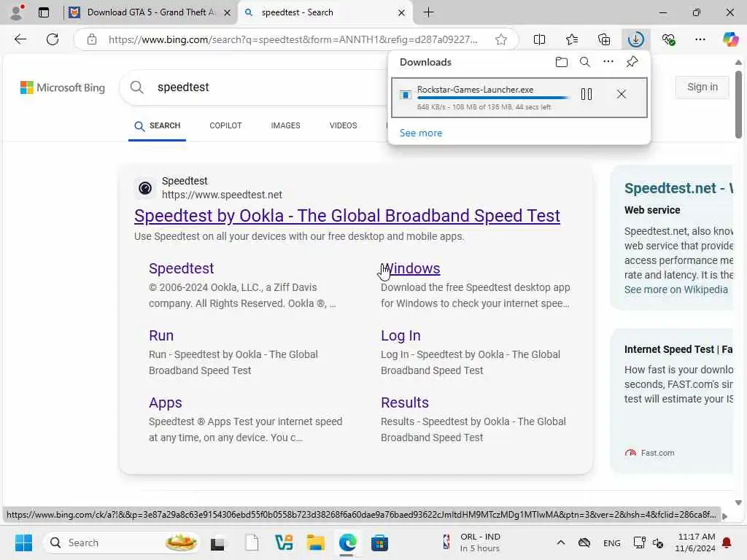Open Collections icon in toolbar
Viewport: 747px width, 560px height.
click(x=603, y=39)
